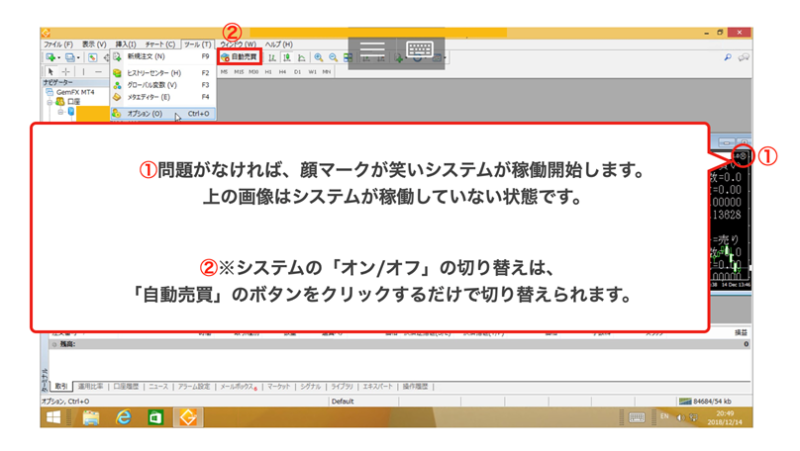This screenshot has height=451, width=800.
Task: Switch to the 取引 terminal tab
Action: [x=61, y=387]
